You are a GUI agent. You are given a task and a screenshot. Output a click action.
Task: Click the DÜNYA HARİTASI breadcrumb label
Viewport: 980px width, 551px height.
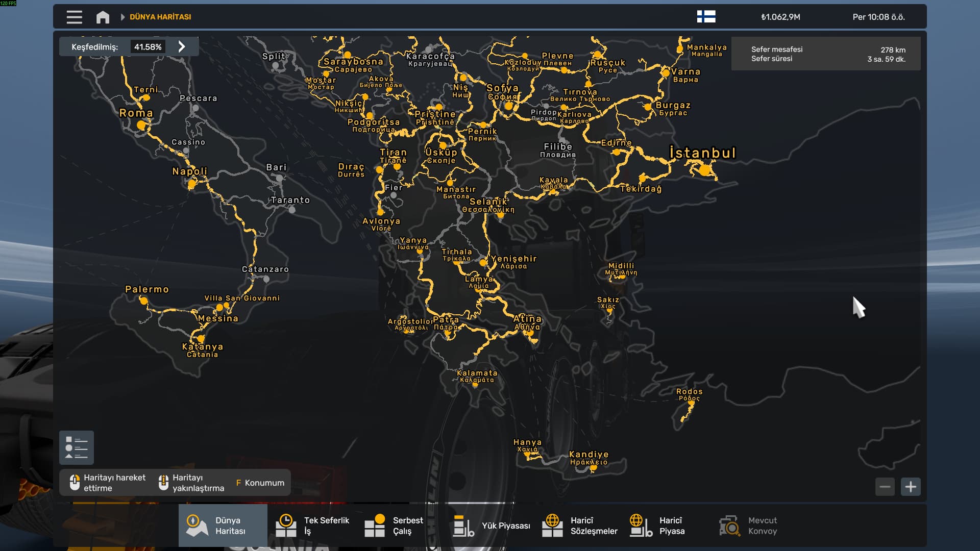point(160,17)
